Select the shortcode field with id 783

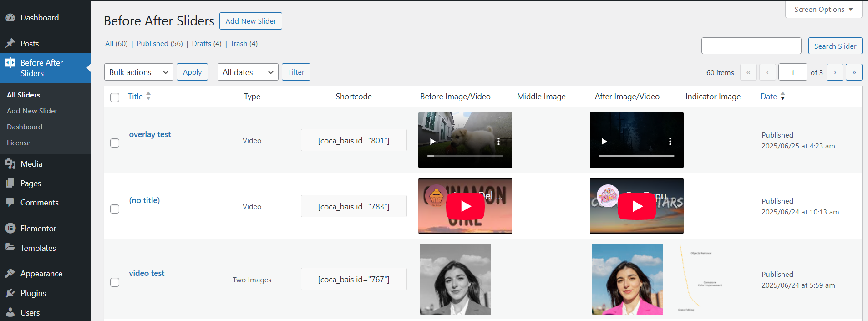(354, 206)
